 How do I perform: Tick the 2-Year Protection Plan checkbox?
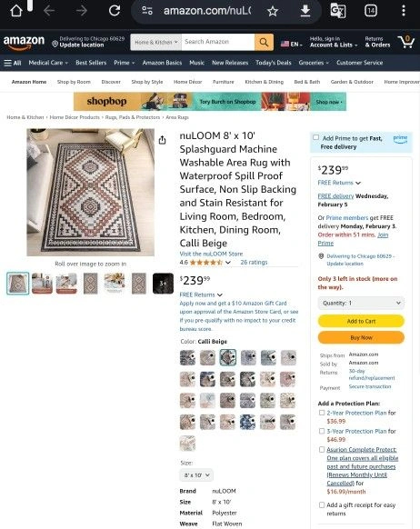coord(322,413)
